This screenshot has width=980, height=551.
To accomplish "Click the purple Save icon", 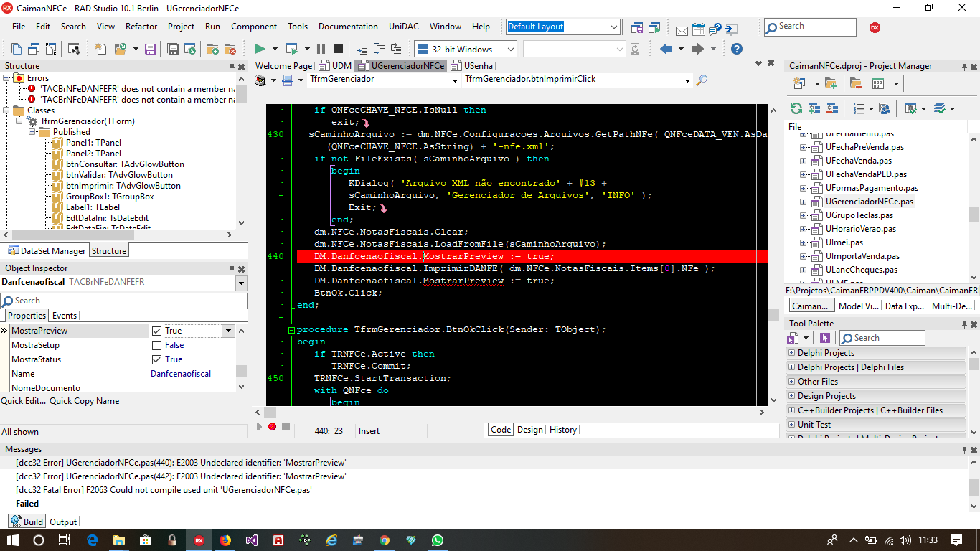I will (151, 49).
